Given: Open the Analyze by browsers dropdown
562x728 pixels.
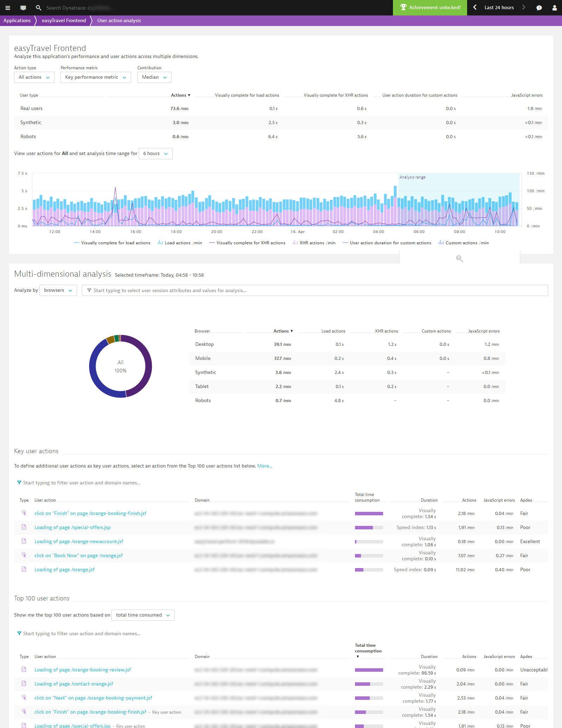Looking at the screenshot, I should (x=58, y=290).
